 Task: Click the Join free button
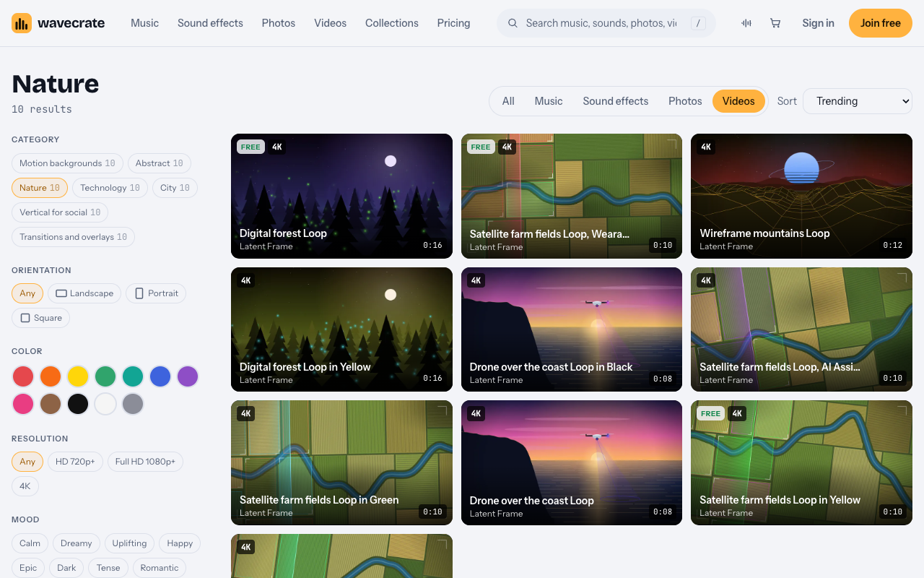881,23
